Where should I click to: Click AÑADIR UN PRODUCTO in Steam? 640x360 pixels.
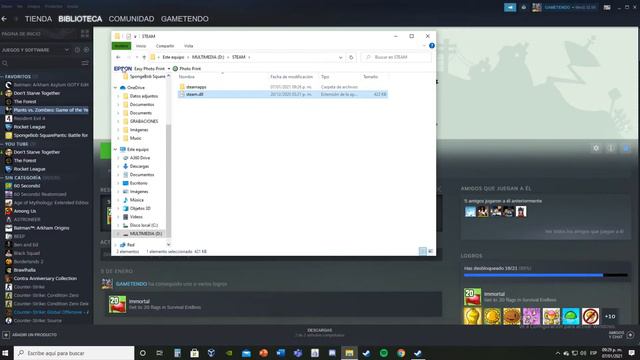coord(30,335)
